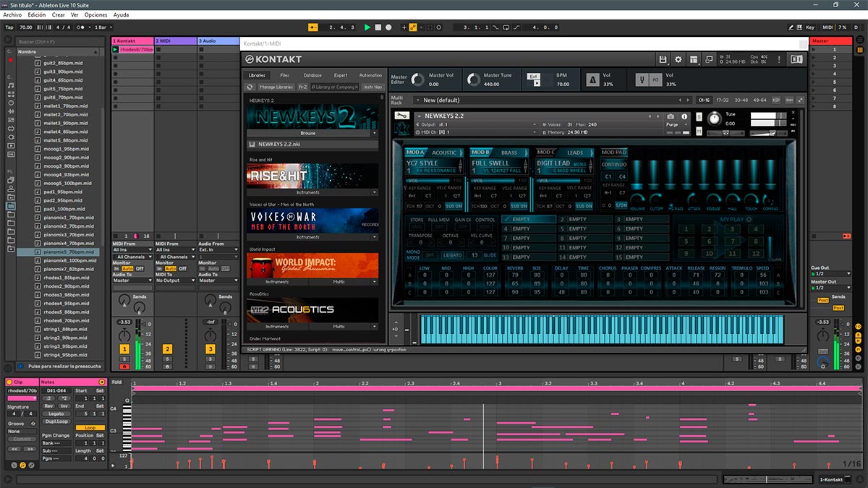Toggle track 1 activator button

(124, 349)
